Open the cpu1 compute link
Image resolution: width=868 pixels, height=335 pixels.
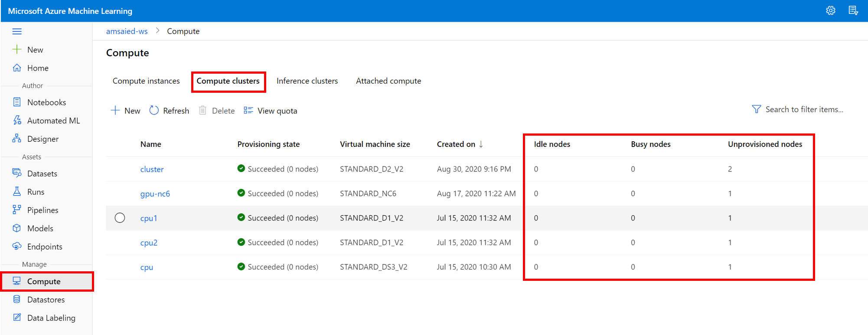point(149,218)
